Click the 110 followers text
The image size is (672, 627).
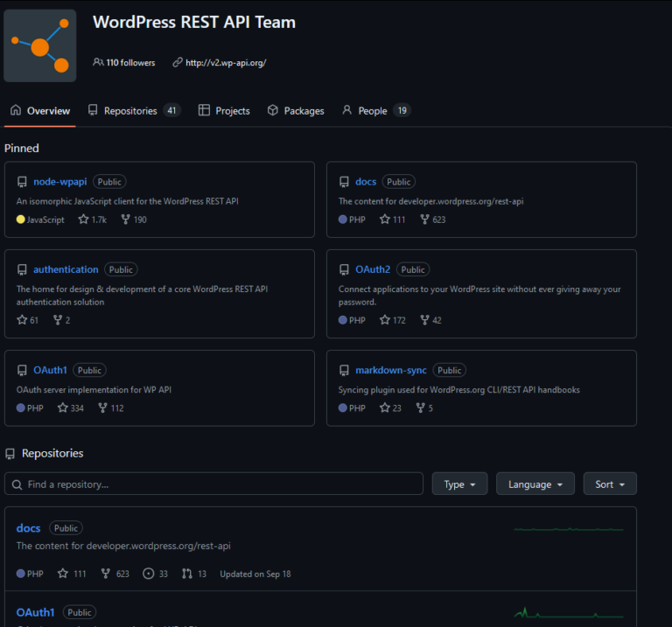coord(130,63)
